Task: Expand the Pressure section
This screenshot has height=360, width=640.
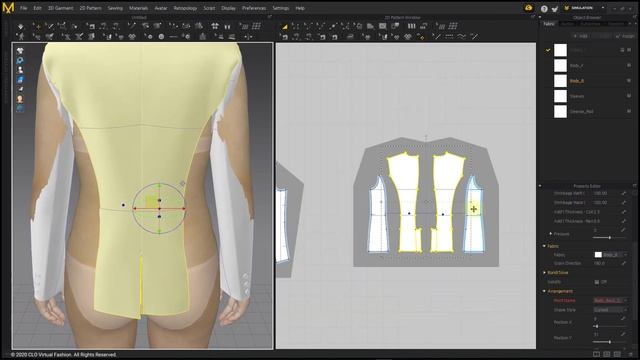Action: 551,234
